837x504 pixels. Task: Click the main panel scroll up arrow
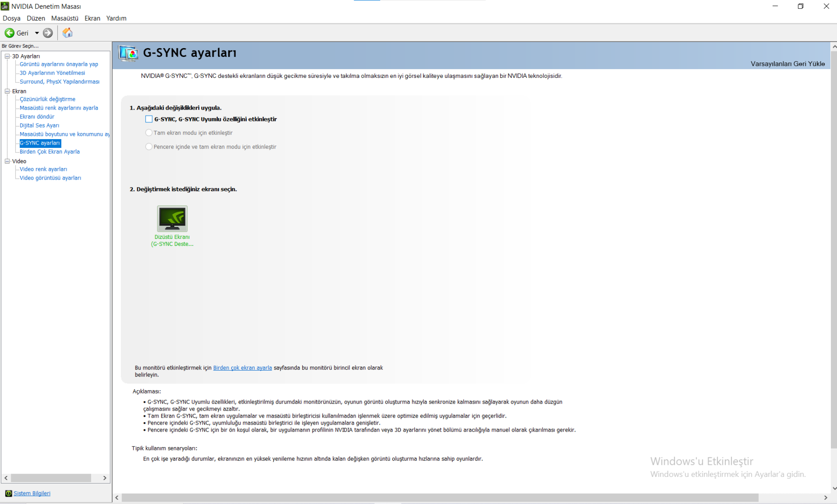pyautogui.click(x=834, y=46)
